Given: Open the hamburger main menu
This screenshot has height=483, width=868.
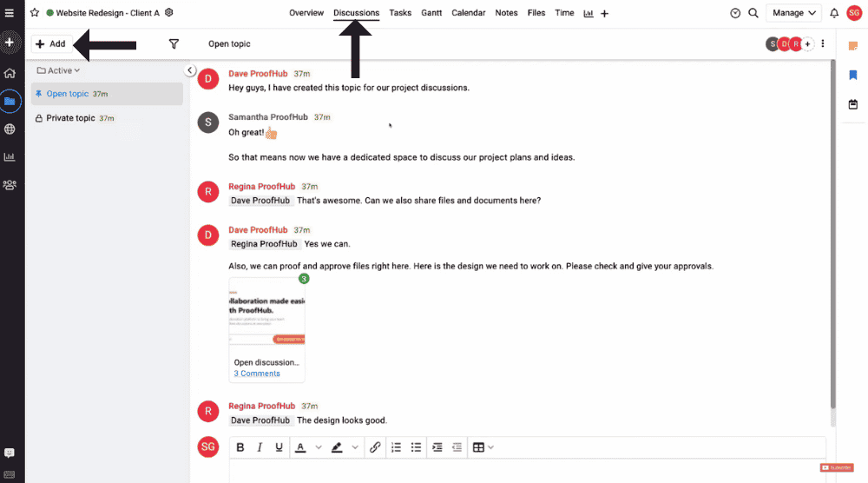Looking at the screenshot, I should (x=10, y=13).
